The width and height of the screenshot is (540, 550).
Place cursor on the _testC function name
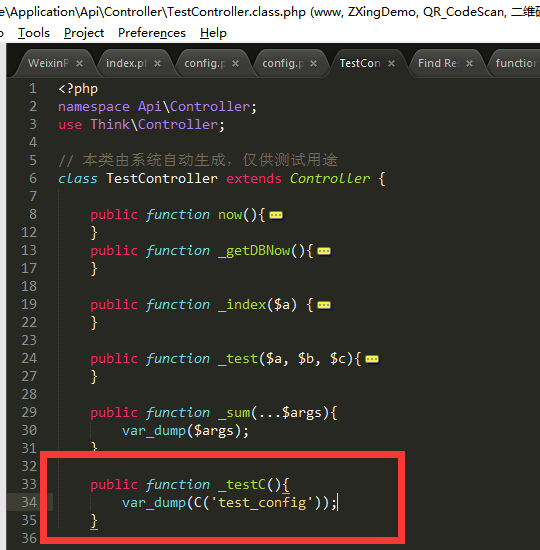(x=242, y=485)
